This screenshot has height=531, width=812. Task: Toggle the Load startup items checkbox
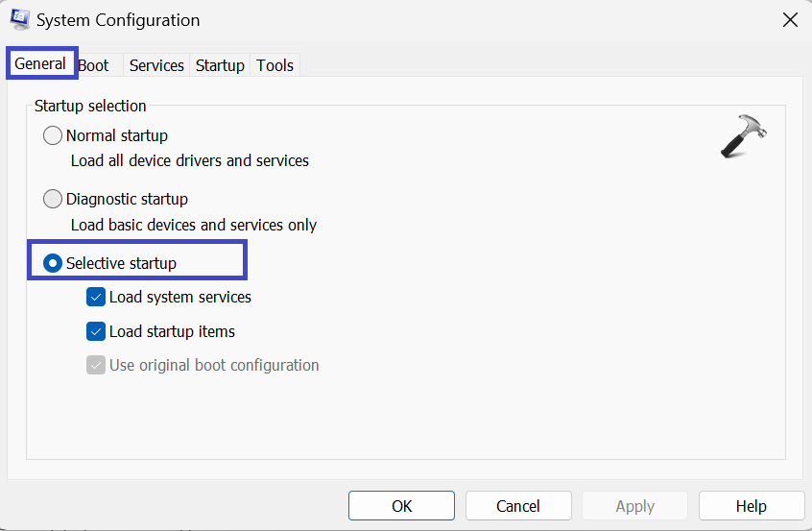(96, 331)
